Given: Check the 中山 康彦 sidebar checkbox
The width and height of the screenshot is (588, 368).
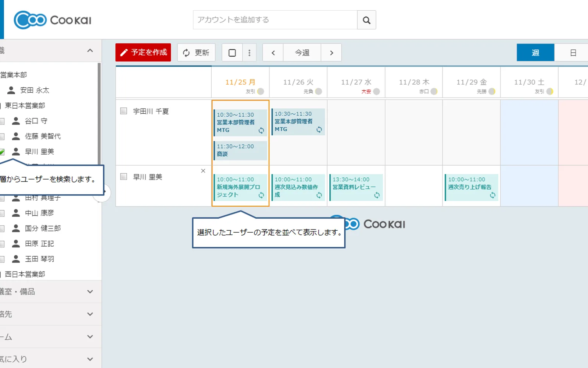Looking at the screenshot, I should coord(2,213).
